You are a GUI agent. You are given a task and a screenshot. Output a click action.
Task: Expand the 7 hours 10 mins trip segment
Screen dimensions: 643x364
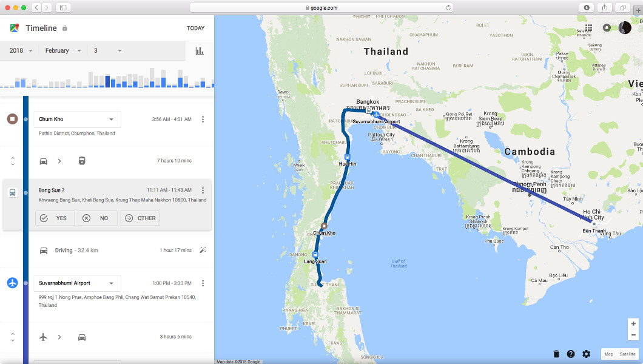coord(13,161)
